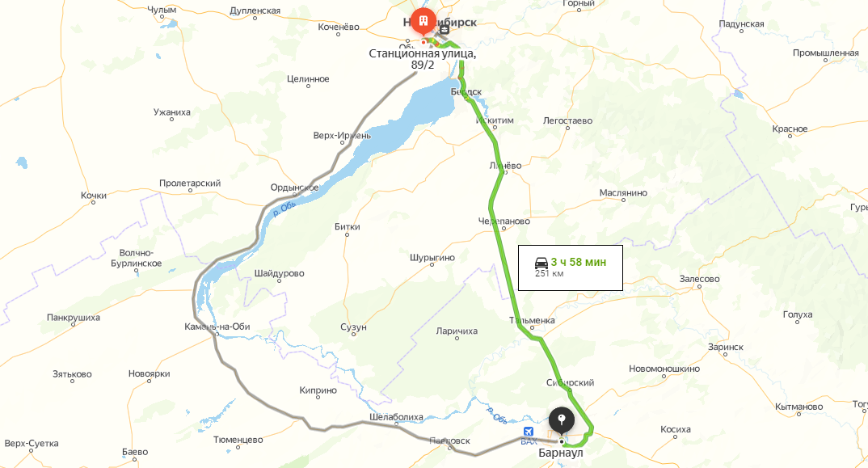This screenshot has width=868, height=468.
Task: Click the red building destination pin
Action: (423, 22)
